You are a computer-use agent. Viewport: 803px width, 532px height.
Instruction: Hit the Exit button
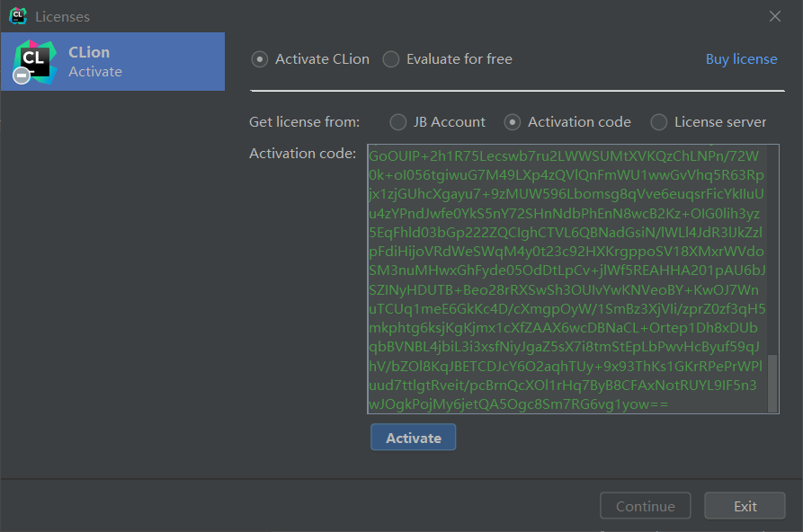click(x=745, y=506)
